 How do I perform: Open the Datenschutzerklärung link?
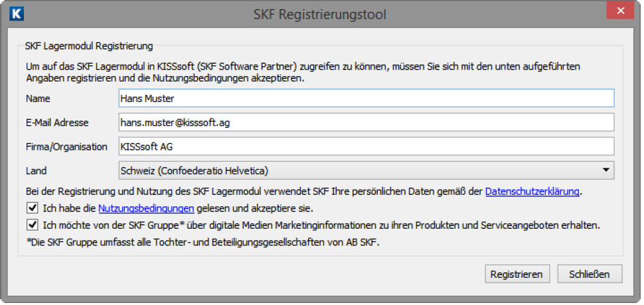pos(532,192)
